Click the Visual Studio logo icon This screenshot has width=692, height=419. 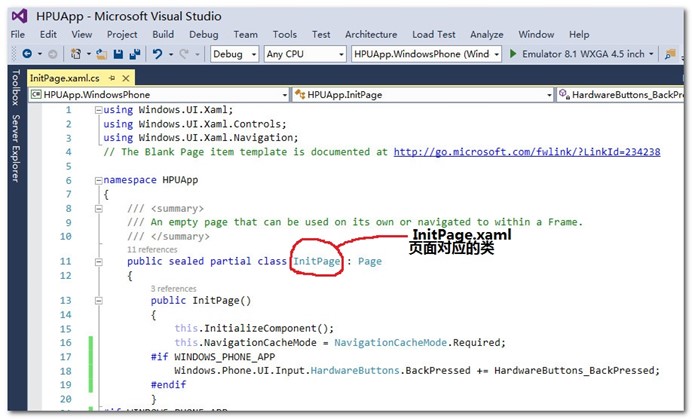click(x=20, y=16)
